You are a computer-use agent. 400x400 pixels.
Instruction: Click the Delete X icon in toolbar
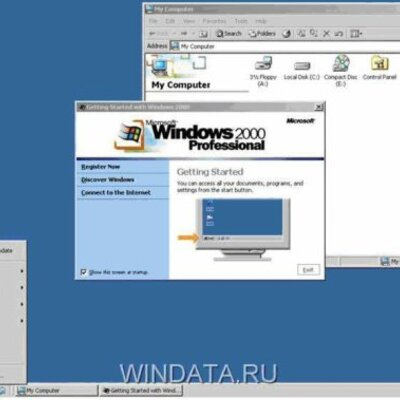point(326,33)
